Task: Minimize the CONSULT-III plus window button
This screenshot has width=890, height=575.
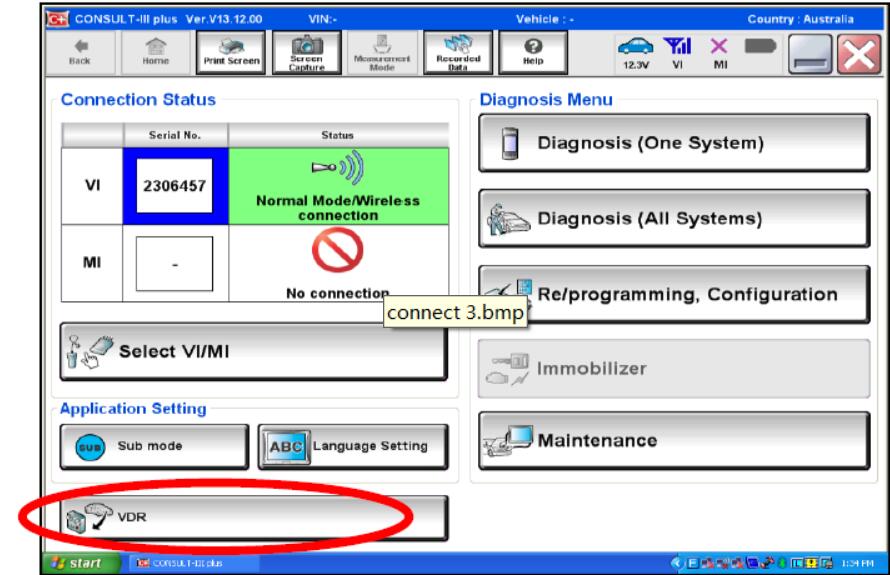Action: [x=810, y=54]
